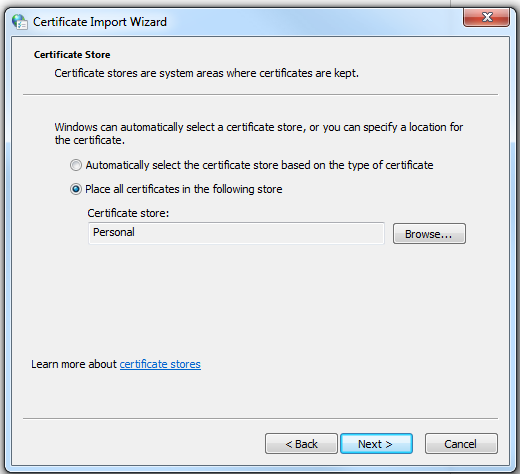Image resolution: width=520 pixels, height=474 pixels.
Task: Close the Certificate Import Wizard dialog
Action: click(486, 17)
